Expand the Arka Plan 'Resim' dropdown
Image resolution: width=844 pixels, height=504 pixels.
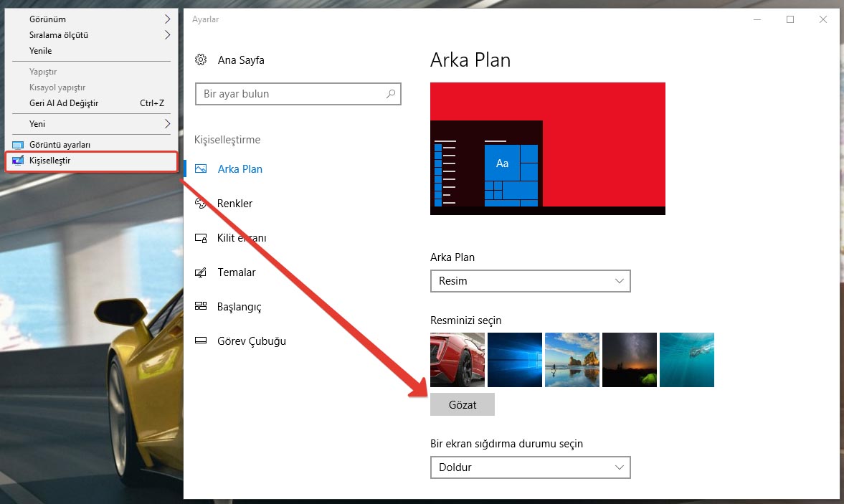530,281
